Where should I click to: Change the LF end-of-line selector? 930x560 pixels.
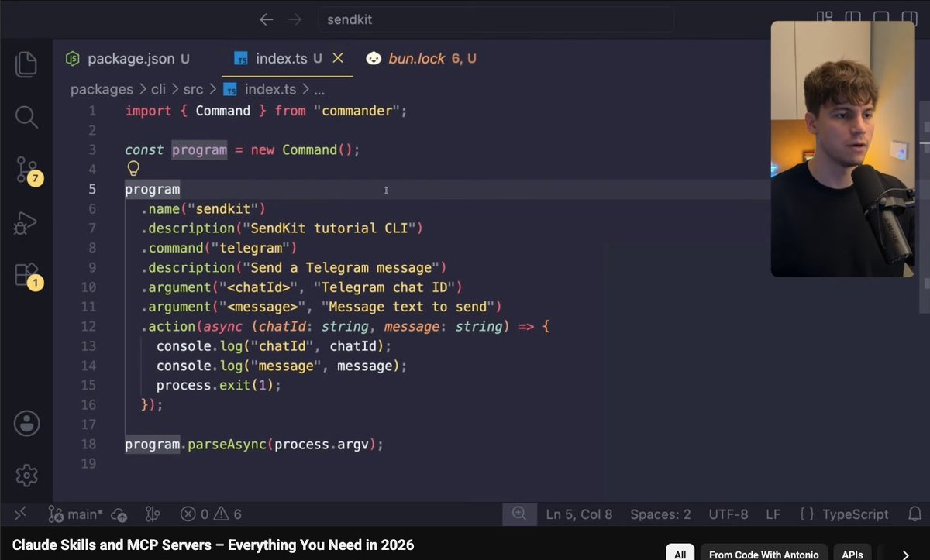[x=773, y=514]
